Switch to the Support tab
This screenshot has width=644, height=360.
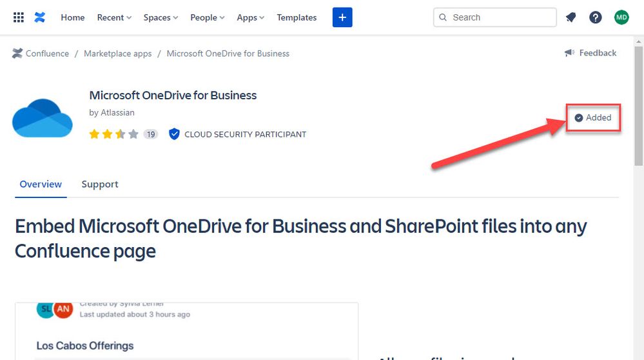click(x=100, y=184)
